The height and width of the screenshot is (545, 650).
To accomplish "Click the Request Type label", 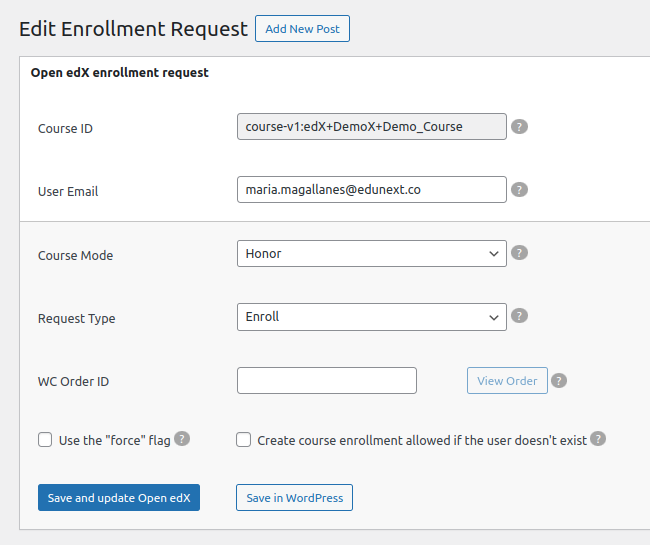I will (77, 318).
